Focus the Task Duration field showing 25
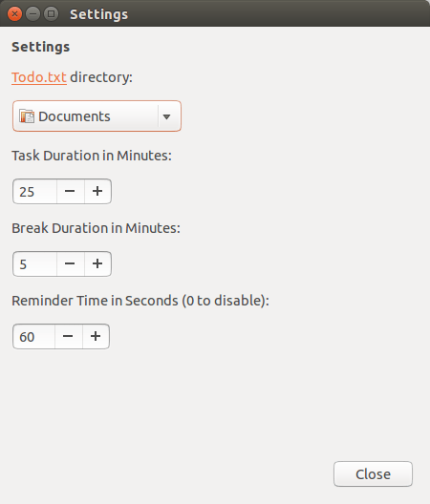The height and width of the screenshot is (504, 430). [34, 192]
